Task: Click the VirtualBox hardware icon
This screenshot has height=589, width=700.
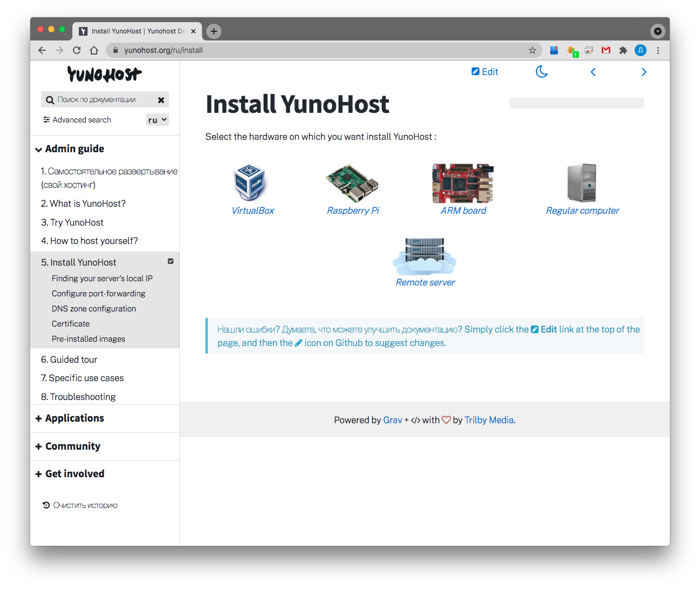Action: pos(249,182)
